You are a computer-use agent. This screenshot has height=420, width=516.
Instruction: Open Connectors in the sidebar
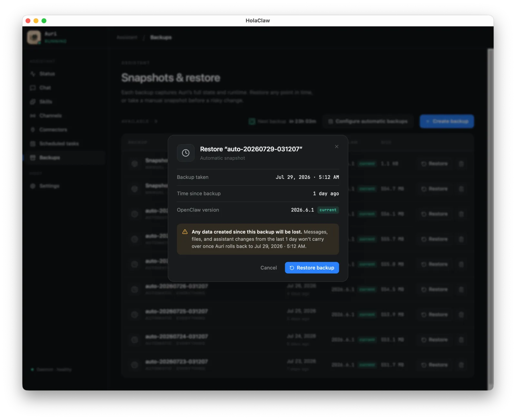[x=65, y=130]
